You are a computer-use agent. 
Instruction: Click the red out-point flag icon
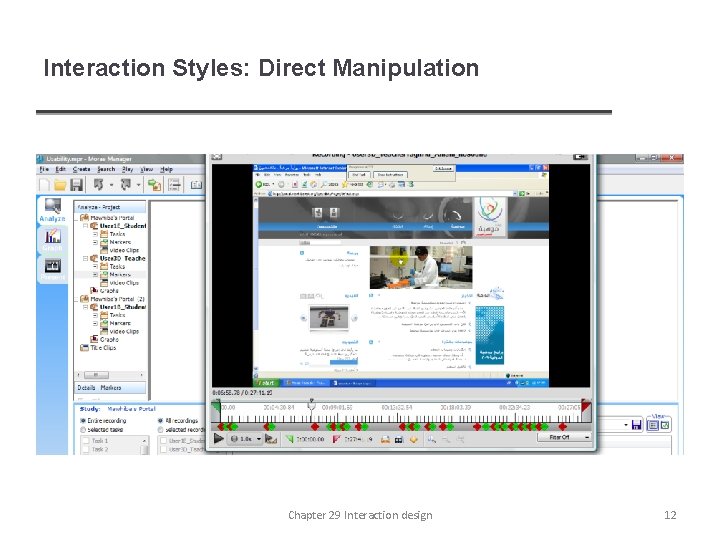point(337,439)
